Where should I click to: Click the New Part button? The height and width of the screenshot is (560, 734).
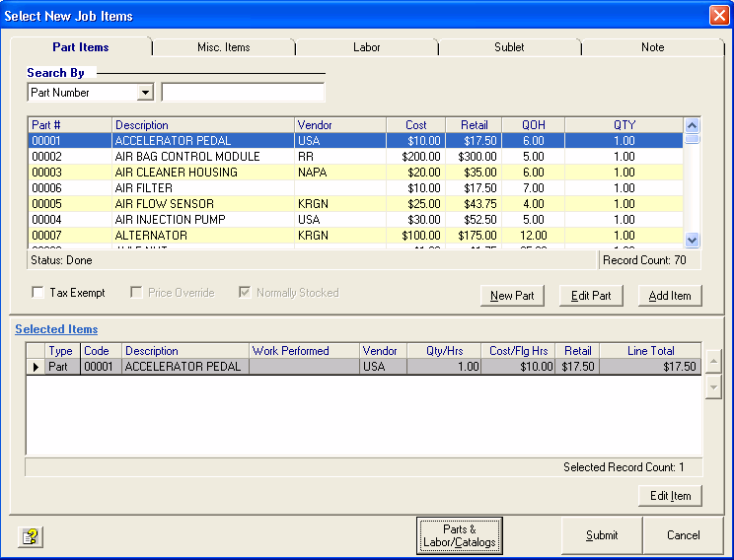point(512,296)
